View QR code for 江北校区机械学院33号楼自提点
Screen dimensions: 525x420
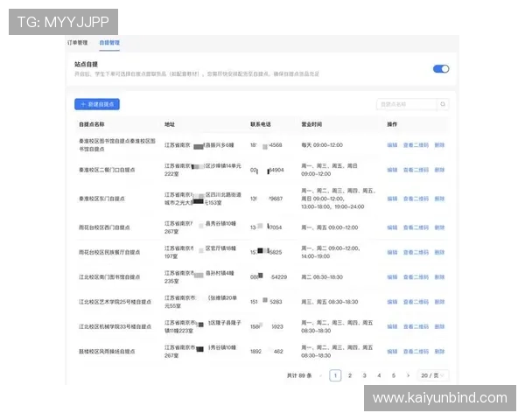tap(416, 326)
